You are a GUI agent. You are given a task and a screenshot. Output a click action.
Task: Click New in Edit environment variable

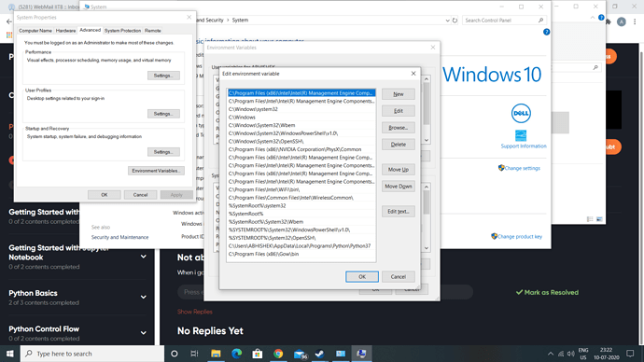pyautogui.click(x=398, y=94)
